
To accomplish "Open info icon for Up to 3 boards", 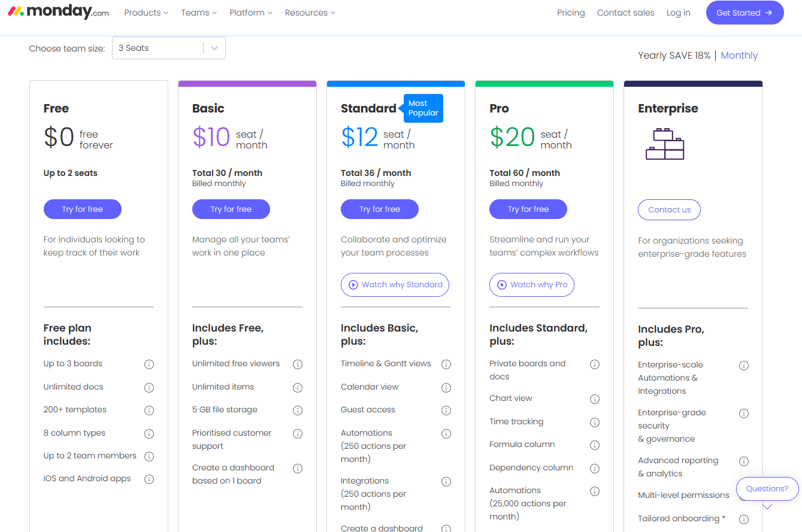I will [149, 364].
